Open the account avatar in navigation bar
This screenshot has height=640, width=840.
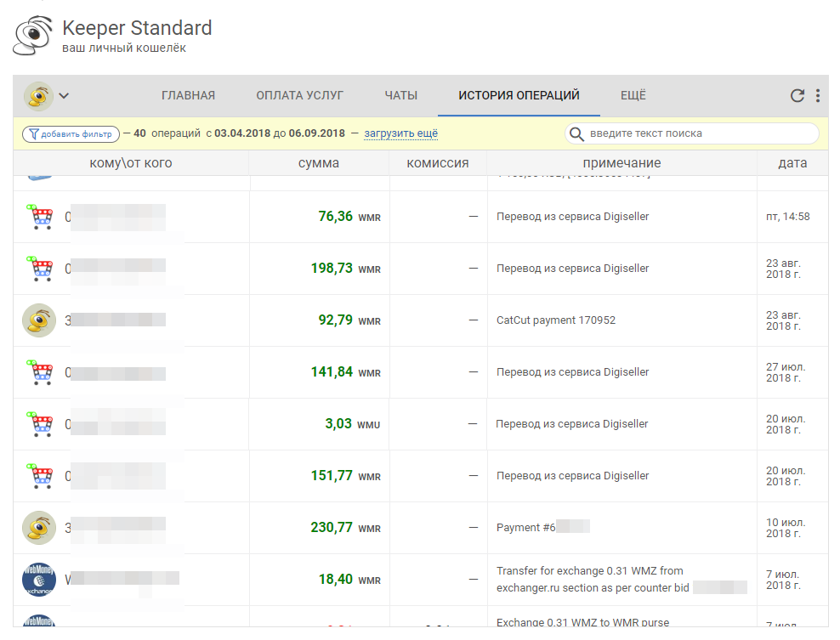click(38, 96)
